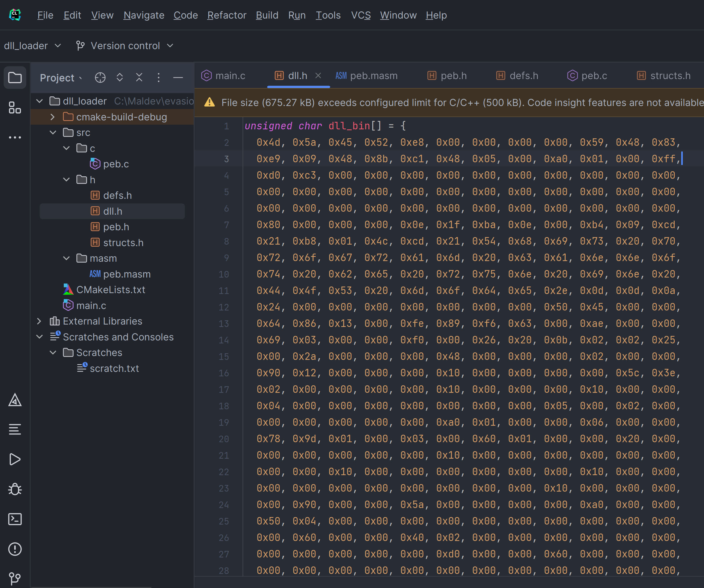Open the Version control dropdown
Screen dimensions: 704x588
125,46
